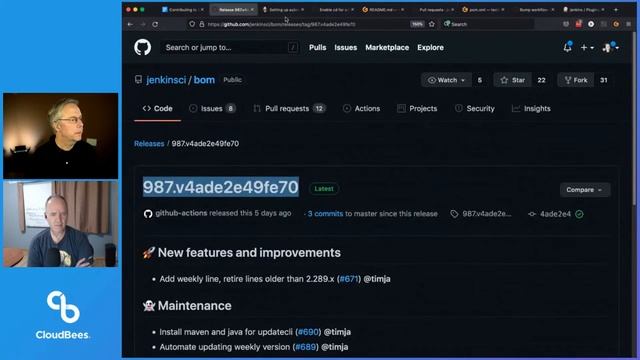Click the stargazers count 22

pos(542,80)
